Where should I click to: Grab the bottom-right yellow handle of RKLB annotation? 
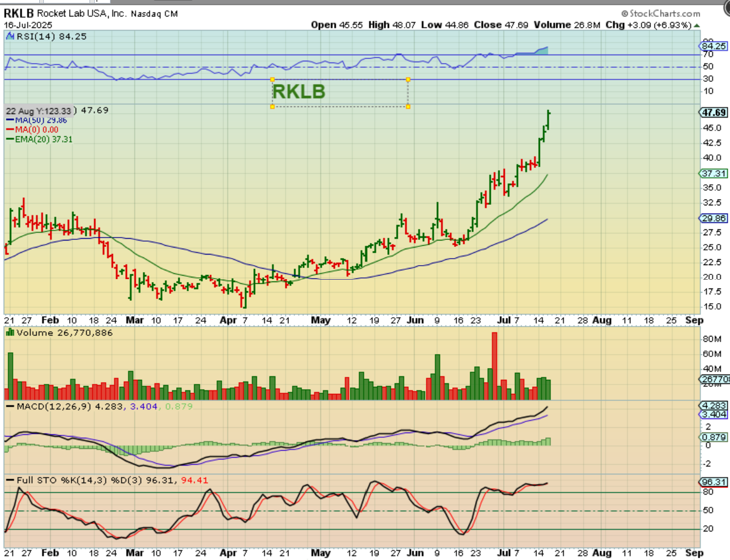408,106
